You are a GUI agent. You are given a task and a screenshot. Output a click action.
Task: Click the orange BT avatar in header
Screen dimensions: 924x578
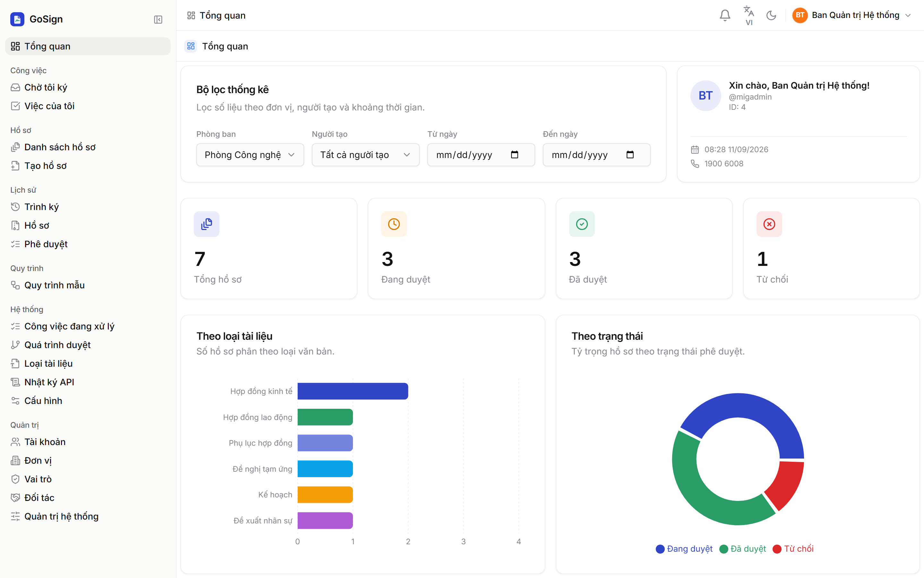(800, 15)
